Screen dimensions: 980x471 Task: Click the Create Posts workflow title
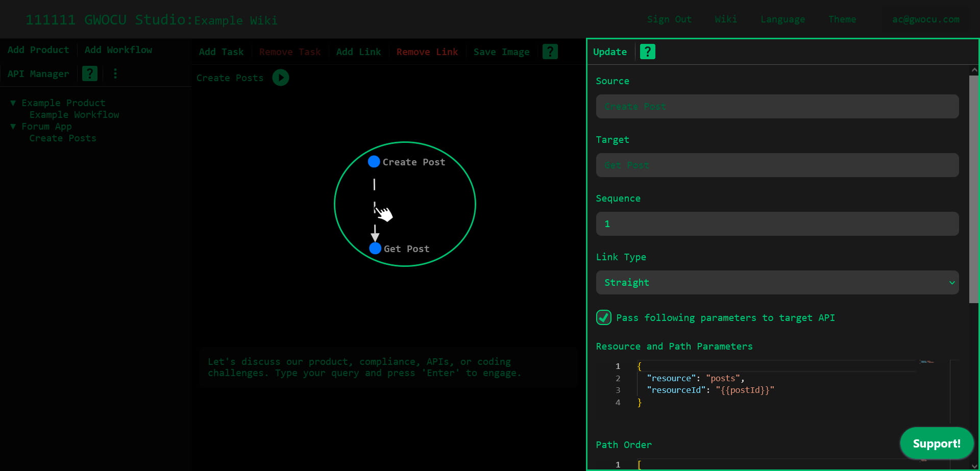(230, 78)
